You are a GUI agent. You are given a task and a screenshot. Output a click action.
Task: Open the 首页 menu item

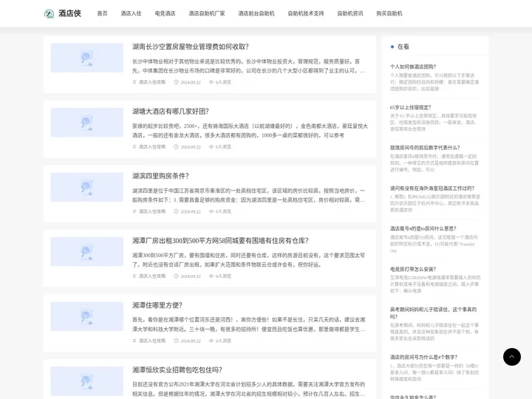[x=102, y=13]
